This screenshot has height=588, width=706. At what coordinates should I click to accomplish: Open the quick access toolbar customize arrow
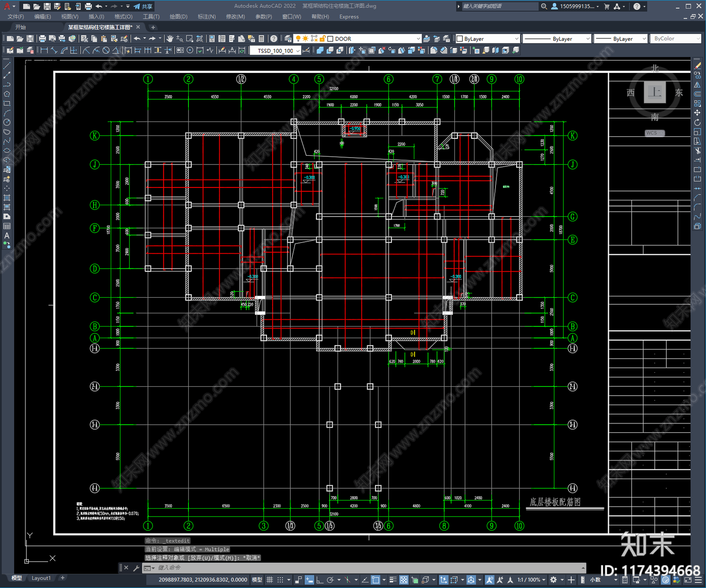click(x=128, y=6)
